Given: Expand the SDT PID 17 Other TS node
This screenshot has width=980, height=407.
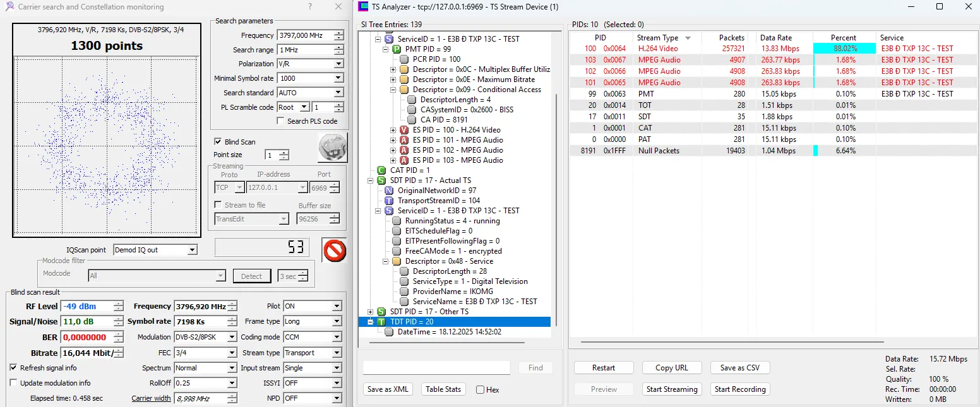Looking at the screenshot, I should [371, 312].
